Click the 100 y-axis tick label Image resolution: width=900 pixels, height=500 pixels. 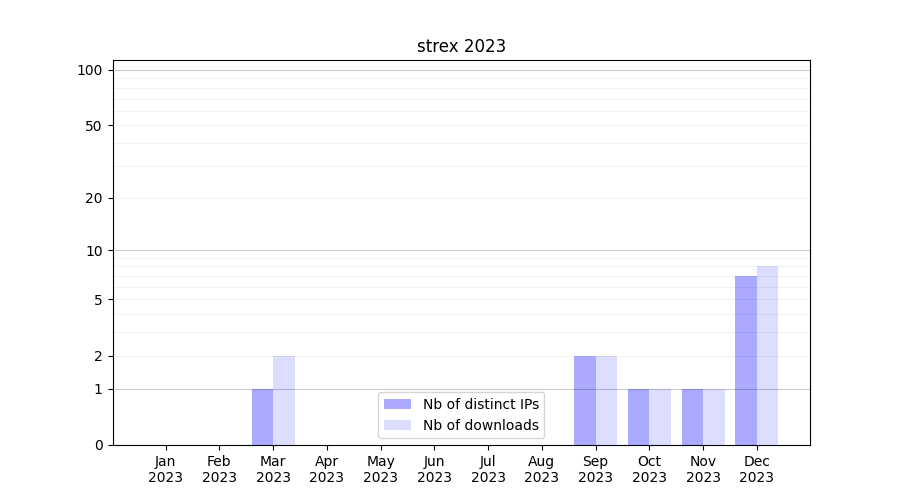(x=90, y=70)
